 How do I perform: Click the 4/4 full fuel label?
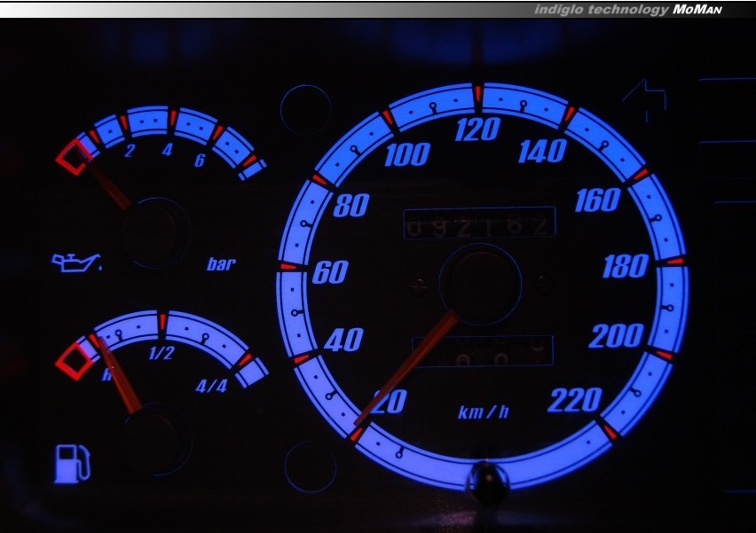tap(211, 386)
